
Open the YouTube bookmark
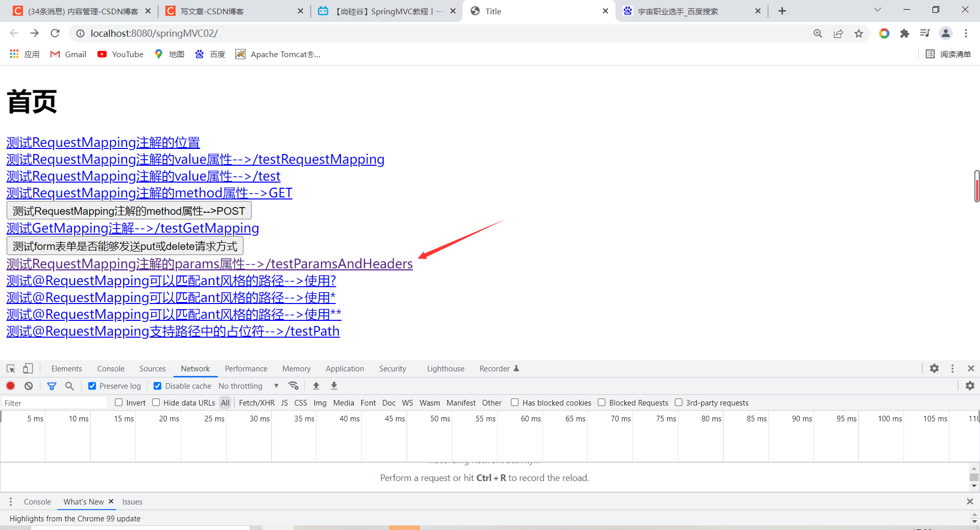click(120, 54)
